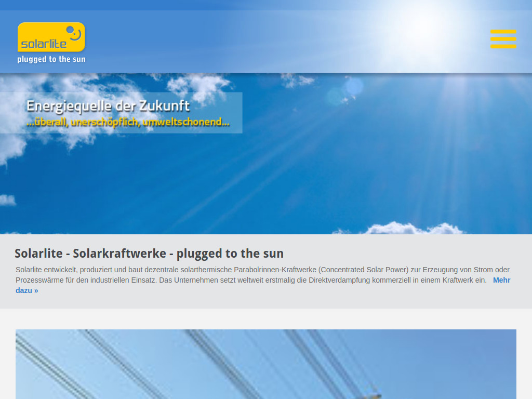Click the logo to return to homepage
The height and width of the screenshot is (399, 532).
click(x=51, y=42)
